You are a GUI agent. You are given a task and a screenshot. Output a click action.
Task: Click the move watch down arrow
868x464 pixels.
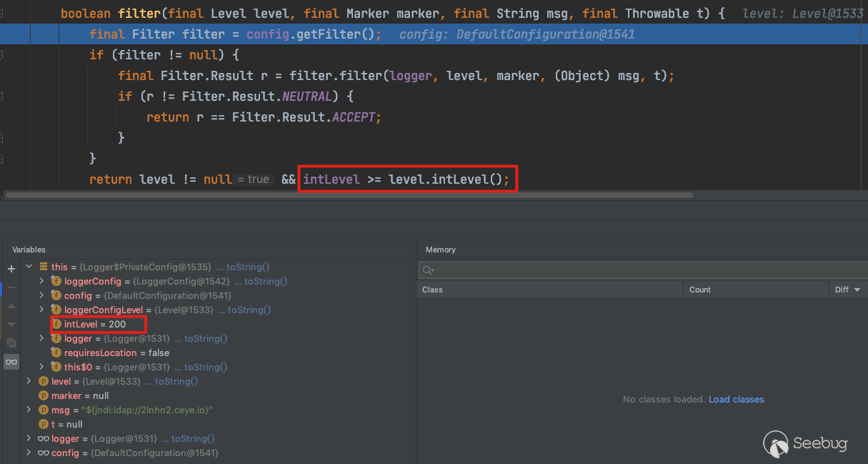[x=11, y=325]
